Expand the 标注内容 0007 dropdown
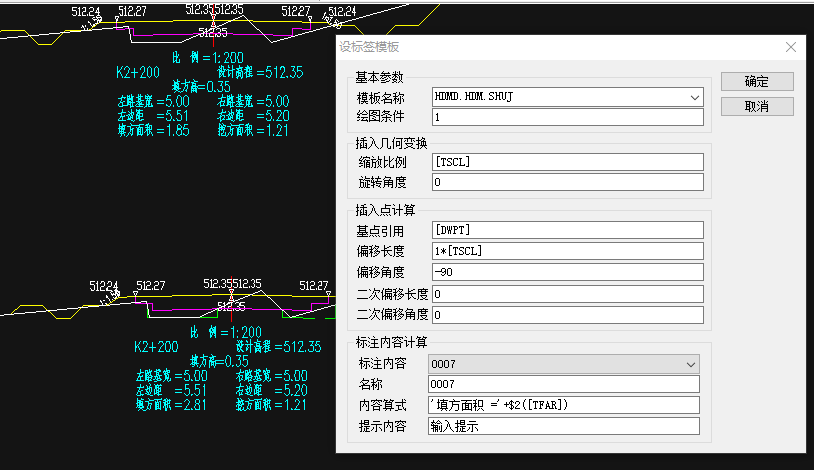Screen dimensions: 814x470 (690, 364)
